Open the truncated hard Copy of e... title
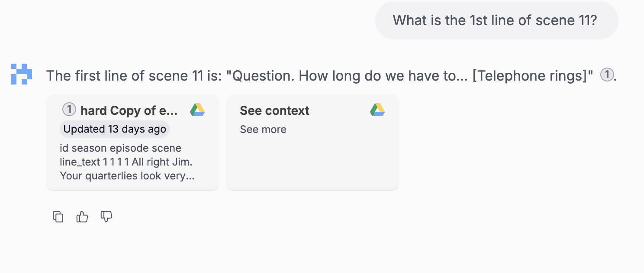 pos(129,110)
